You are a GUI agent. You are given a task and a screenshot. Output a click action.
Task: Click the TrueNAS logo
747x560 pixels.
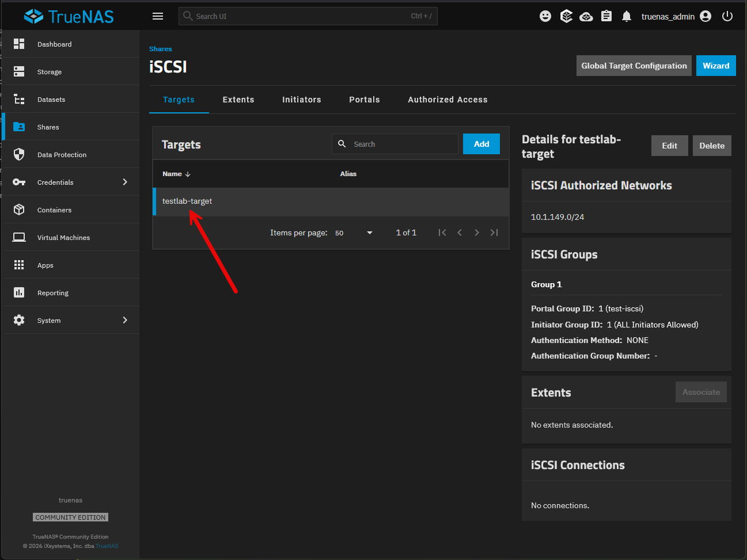tap(69, 16)
